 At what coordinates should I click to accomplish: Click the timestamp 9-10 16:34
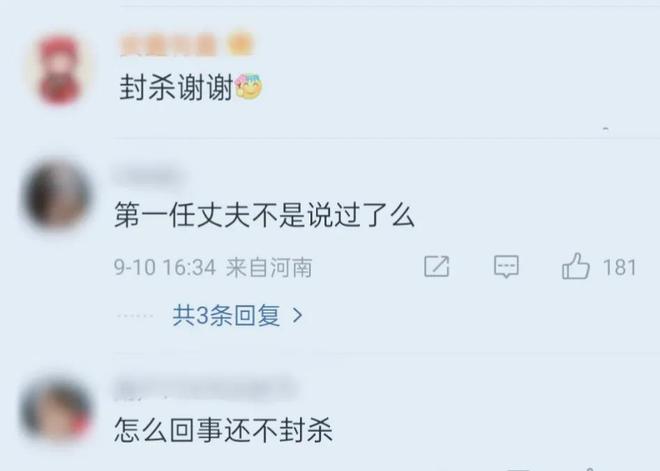pyautogui.click(x=165, y=267)
